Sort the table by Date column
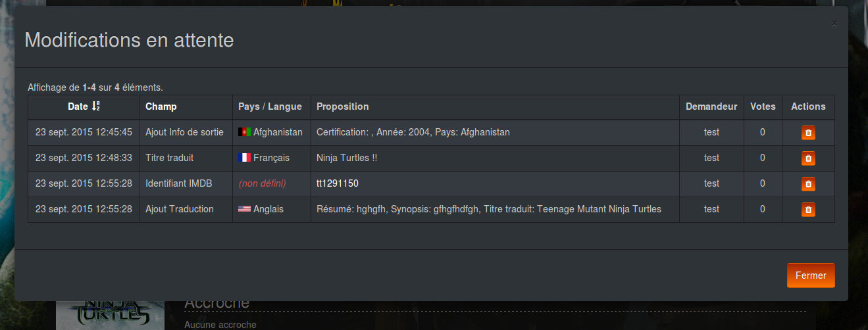The height and width of the screenshot is (330, 868). [78, 106]
